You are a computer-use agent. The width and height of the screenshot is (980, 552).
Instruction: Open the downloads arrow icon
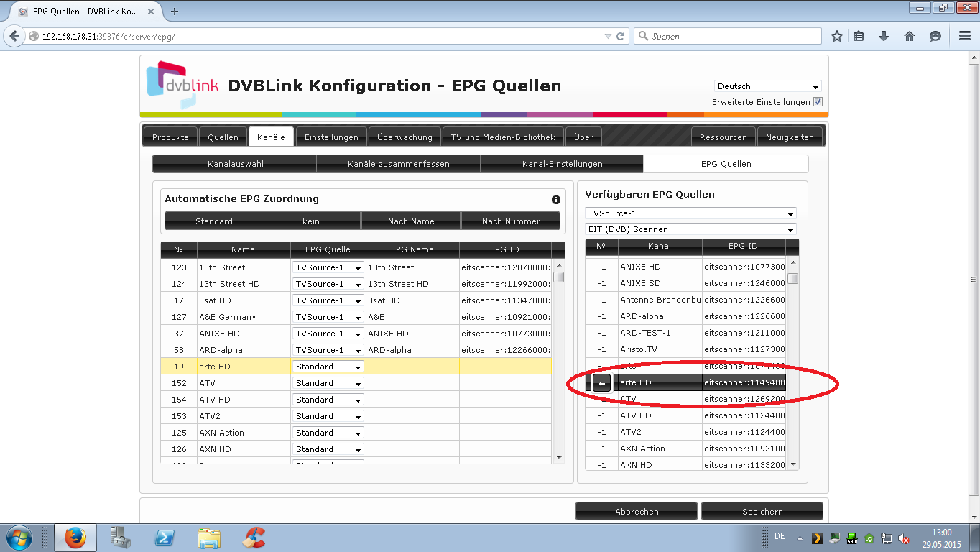(x=884, y=36)
